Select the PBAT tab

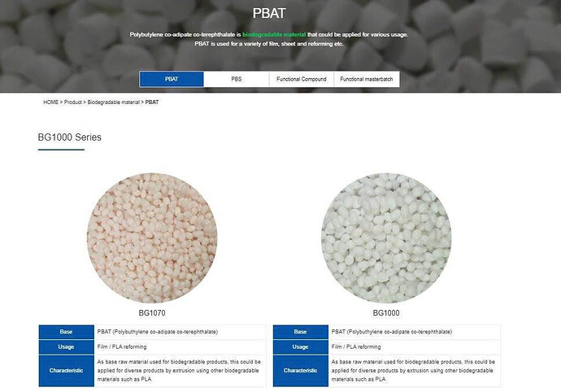172,79
